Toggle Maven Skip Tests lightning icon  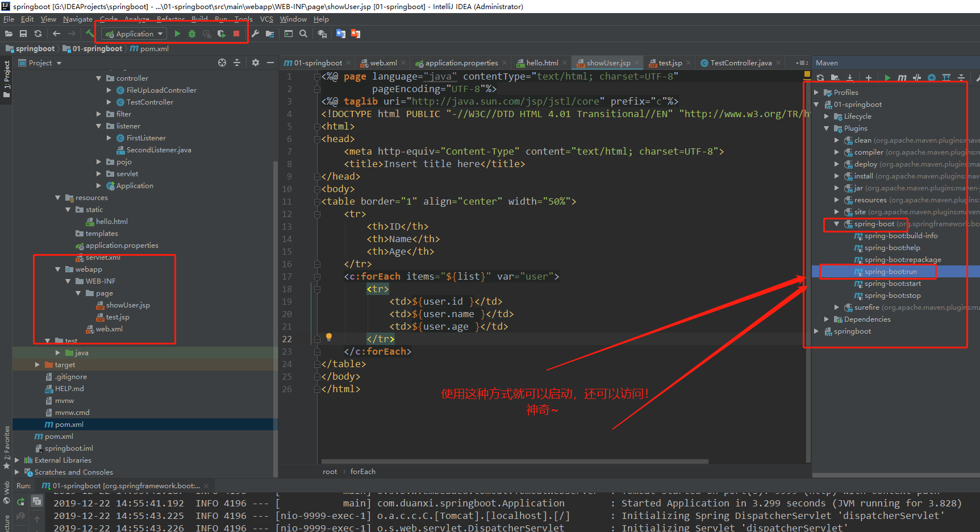click(932, 78)
